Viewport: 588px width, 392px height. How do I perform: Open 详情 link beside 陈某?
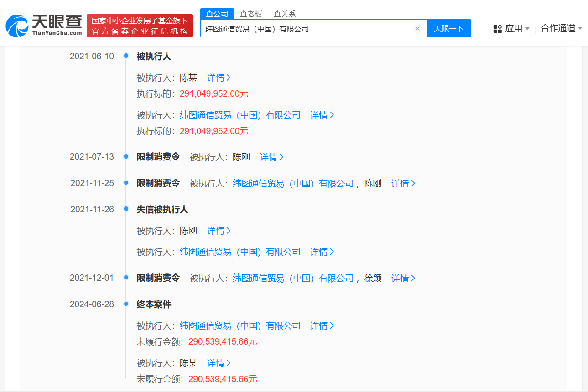pos(216,77)
